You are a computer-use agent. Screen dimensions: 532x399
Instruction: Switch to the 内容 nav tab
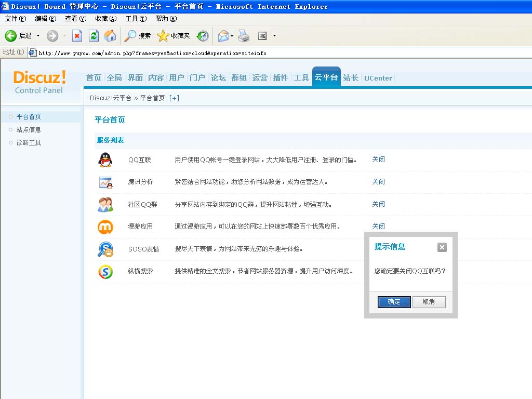coord(156,78)
